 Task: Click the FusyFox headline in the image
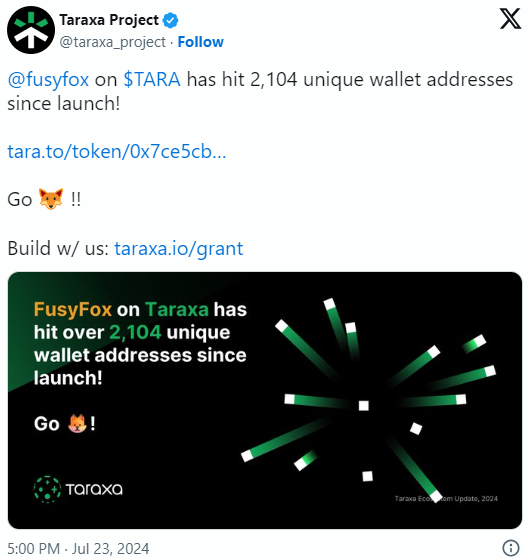coord(73,309)
